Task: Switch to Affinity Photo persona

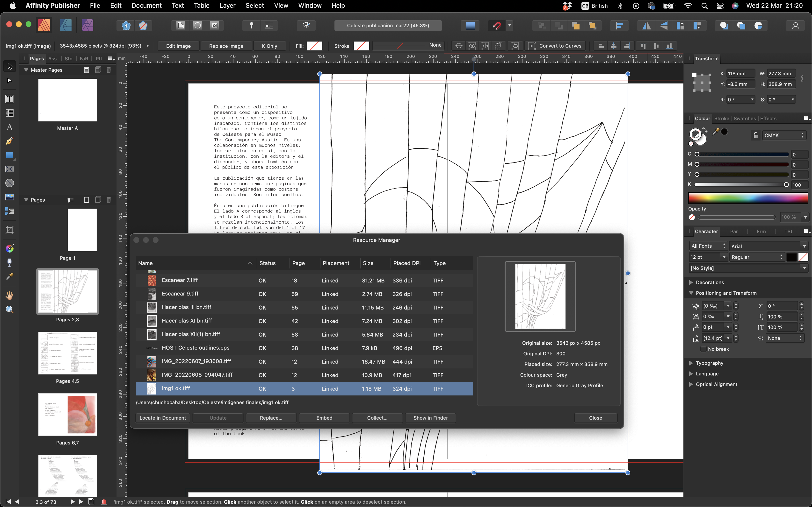Action: pyautogui.click(x=87, y=26)
